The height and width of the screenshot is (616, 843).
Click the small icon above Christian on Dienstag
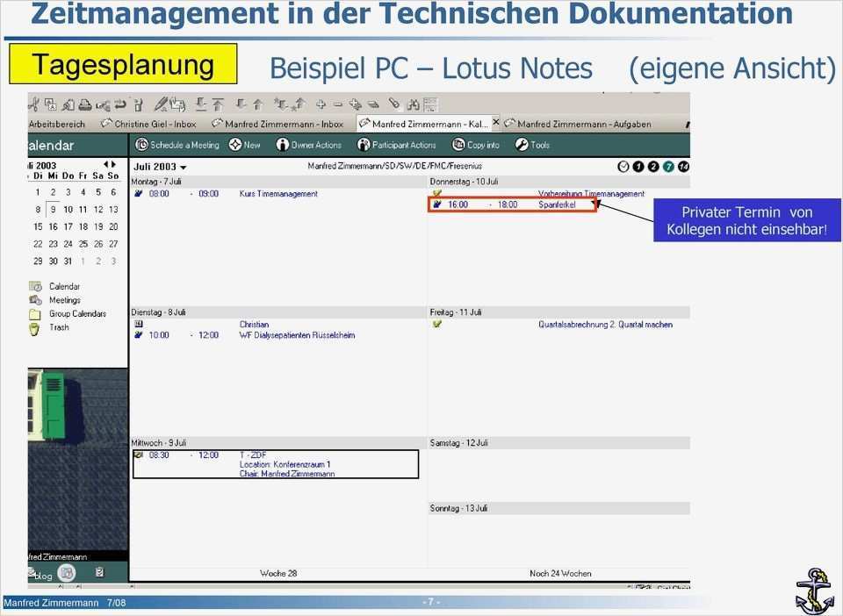pyautogui.click(x=139, y=324)
